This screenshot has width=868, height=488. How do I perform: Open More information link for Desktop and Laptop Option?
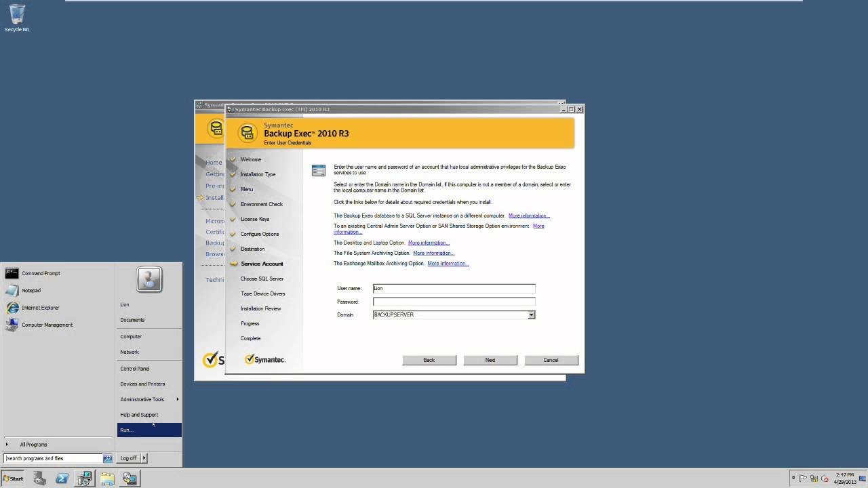click(x=429, y=243)
